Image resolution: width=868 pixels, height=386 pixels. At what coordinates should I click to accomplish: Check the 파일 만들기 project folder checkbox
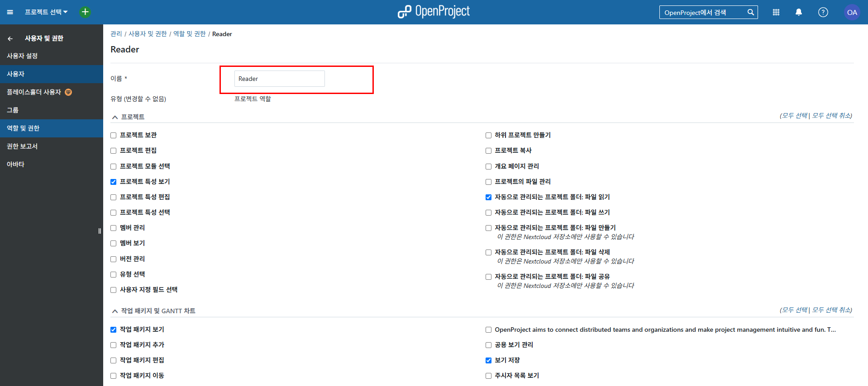488,228
